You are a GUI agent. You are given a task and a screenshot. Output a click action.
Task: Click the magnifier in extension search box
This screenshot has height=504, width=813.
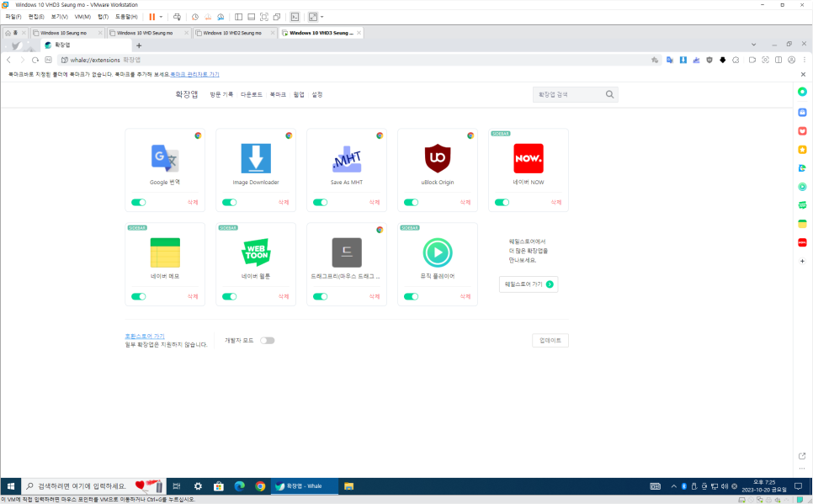[x=609, y=94]
